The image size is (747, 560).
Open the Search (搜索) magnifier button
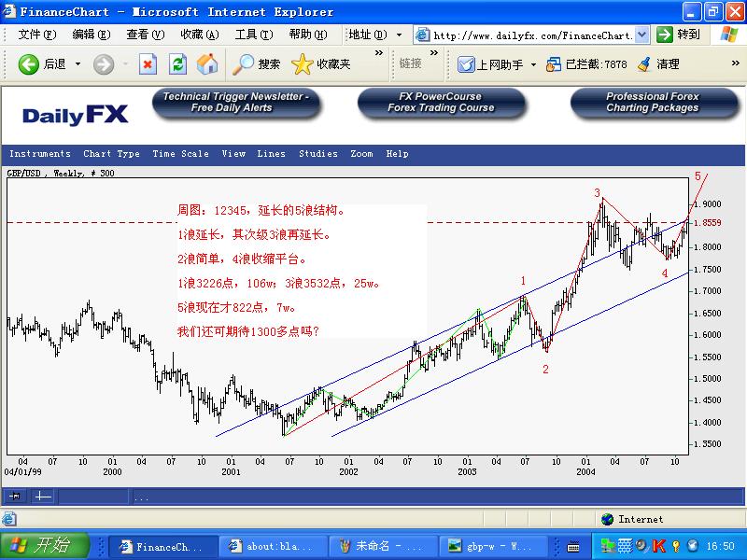[256, 64]
